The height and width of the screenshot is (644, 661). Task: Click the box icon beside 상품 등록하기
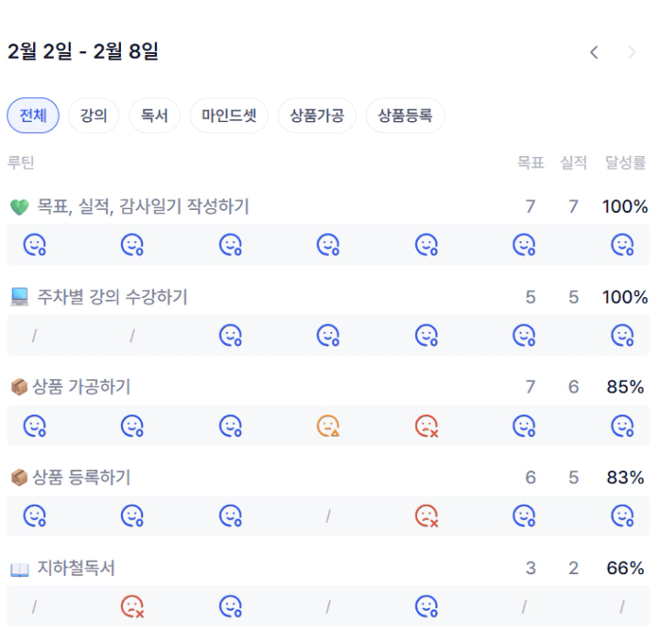pyautogui.click(x=18, y=478)
